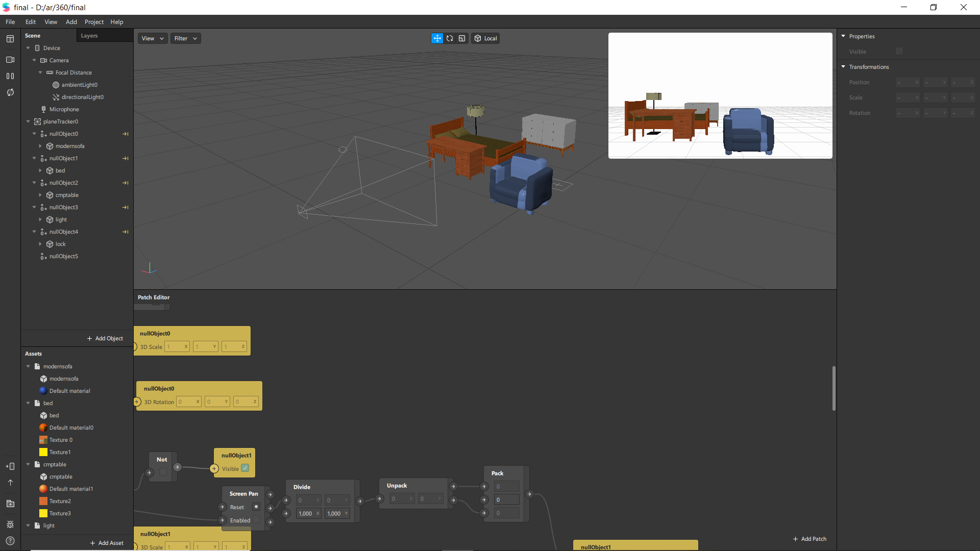980x551 pixels.
Task: Open the Project menu
Action: click(94, 22)
